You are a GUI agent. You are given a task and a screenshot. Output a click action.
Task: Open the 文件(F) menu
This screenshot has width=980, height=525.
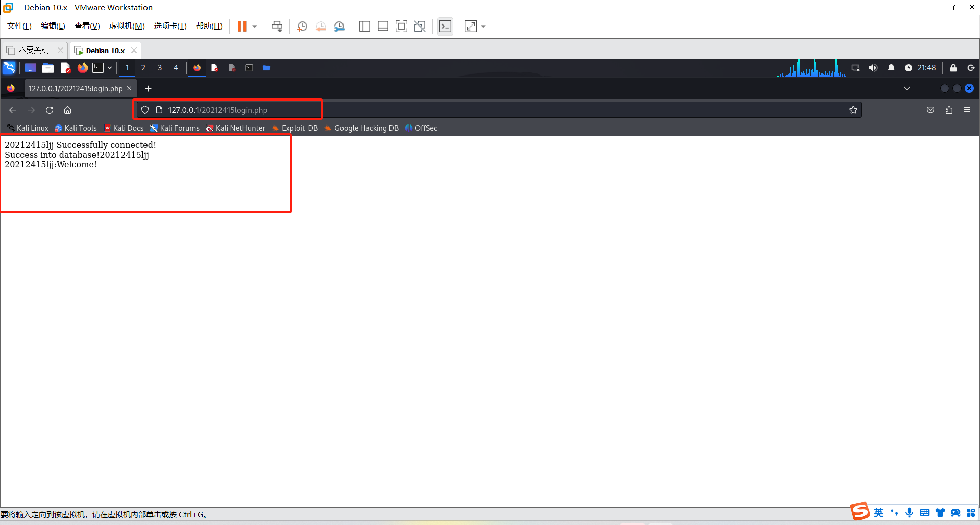[x=19, y=26]
